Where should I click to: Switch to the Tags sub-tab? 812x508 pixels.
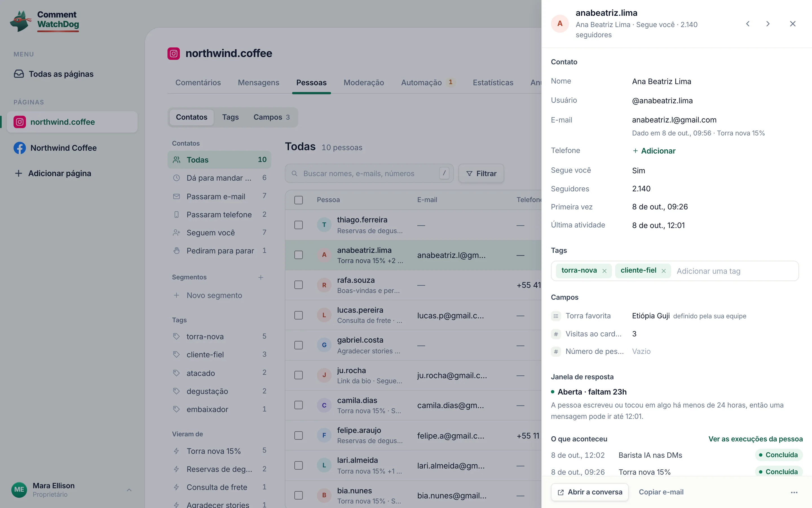pyautogui.click(x=230, y=117)
